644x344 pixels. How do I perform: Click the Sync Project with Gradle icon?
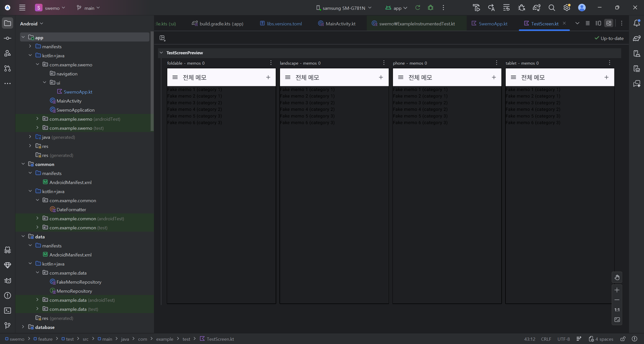[x=536, y=8]
